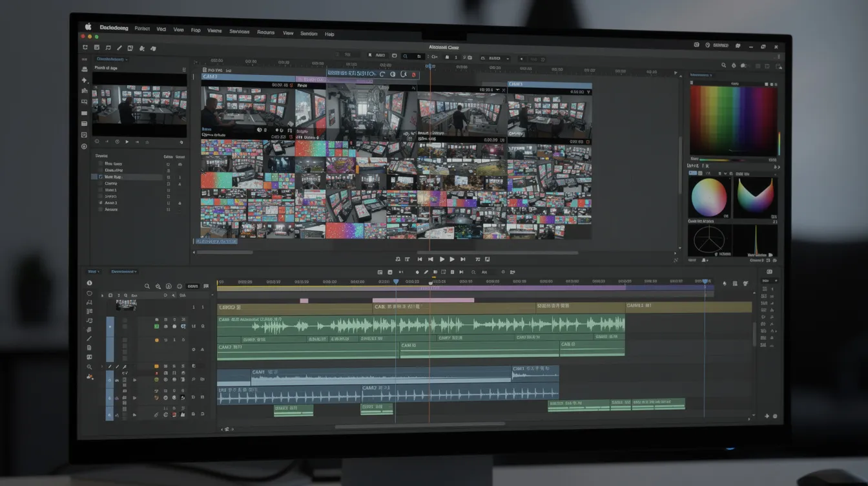Toggle the green enable button on first audio track
The height and width of the screenshot is (486, 868).
click(x=156, y=327)
